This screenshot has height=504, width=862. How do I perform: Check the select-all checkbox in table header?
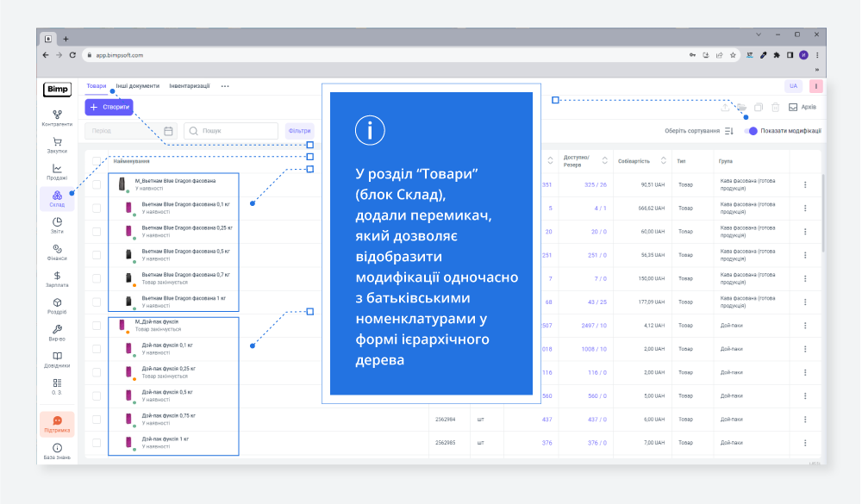point(97,161)
